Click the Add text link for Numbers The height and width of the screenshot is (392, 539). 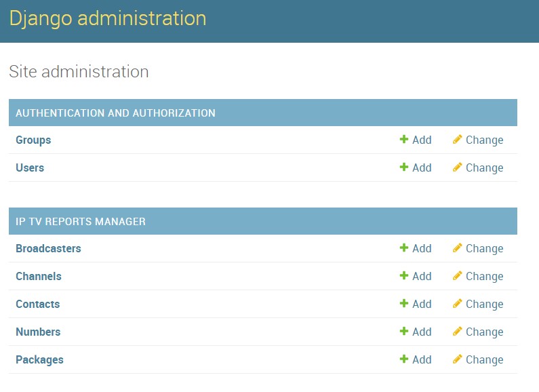click(422, 332)
